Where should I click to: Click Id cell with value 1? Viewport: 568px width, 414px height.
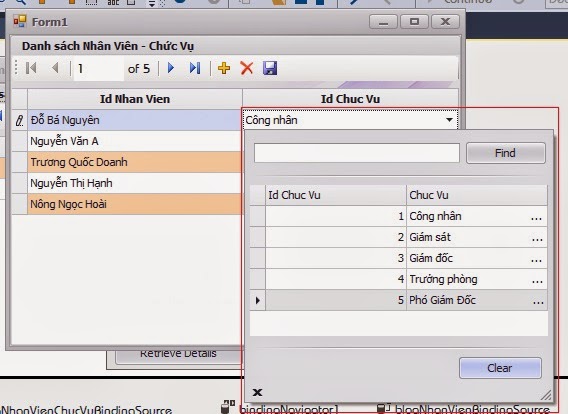pyautogui.click(x=336, y=216)
